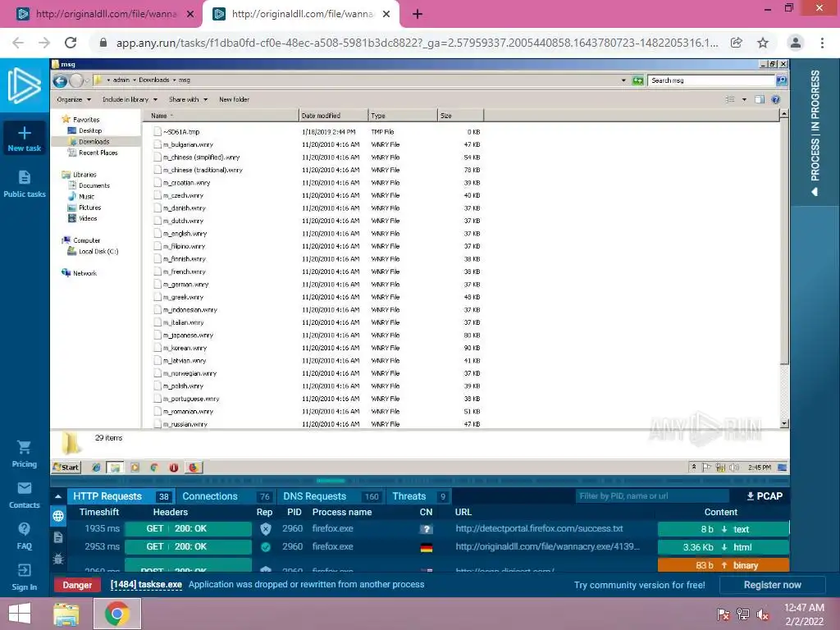Open the originaldll.com wannacry URL link
The image size is (840, 630).
547,546
